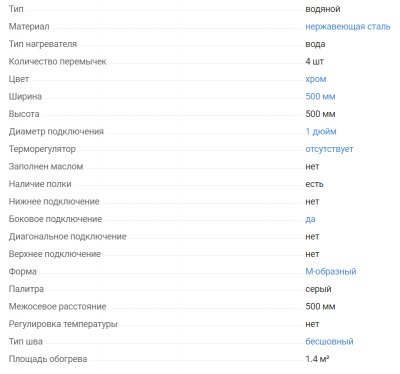
Task: Select the Материал label text
Action: click(29, 27)
